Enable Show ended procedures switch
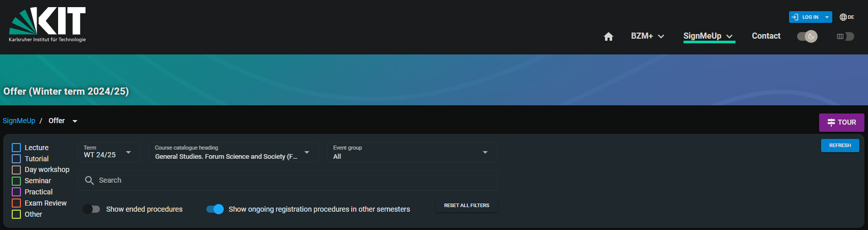The width and height of the screenshot is (868, 230). click(92, 209)
